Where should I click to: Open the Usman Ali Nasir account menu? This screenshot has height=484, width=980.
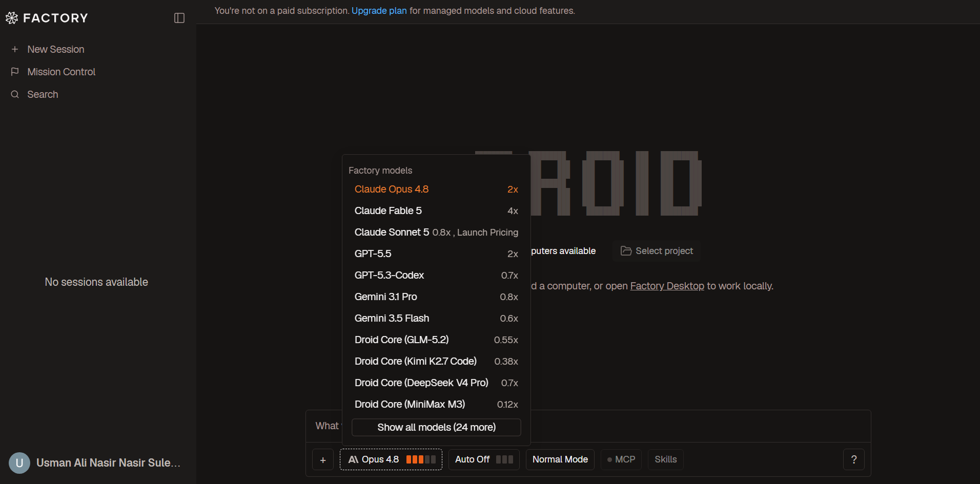[98, 463]
